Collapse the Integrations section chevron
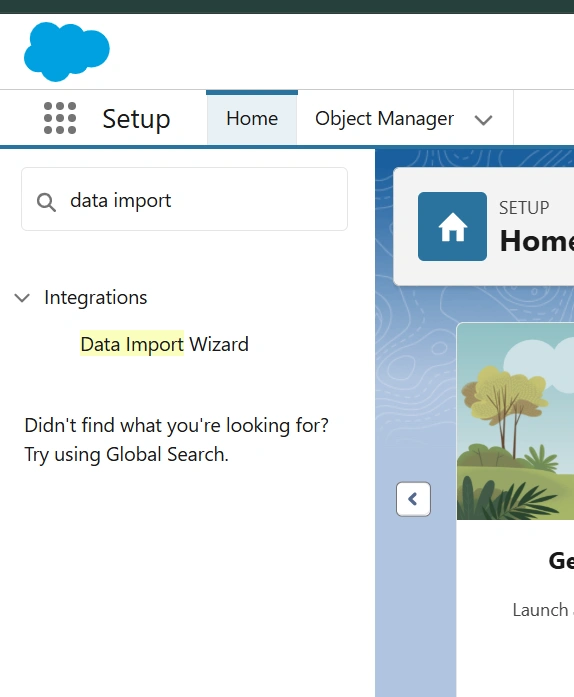 [x=22, y=297]
